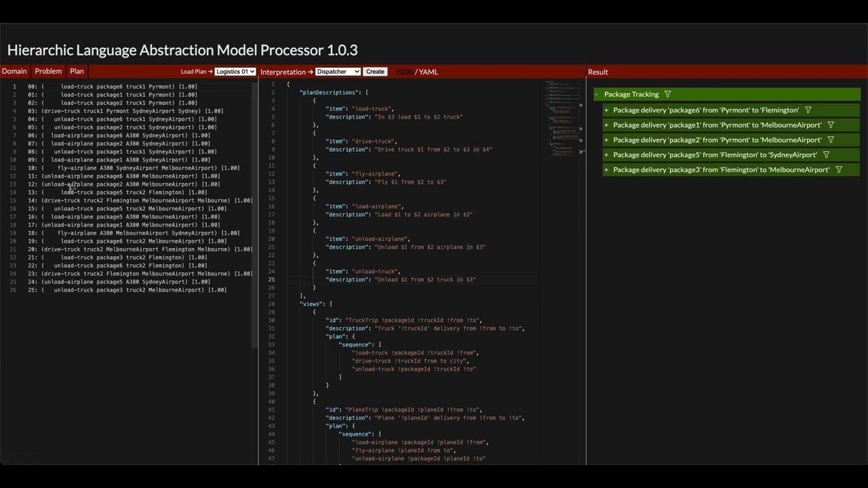Click plan step 03 drive-truck Pyrmont SydneyAirport

point(125,111)
